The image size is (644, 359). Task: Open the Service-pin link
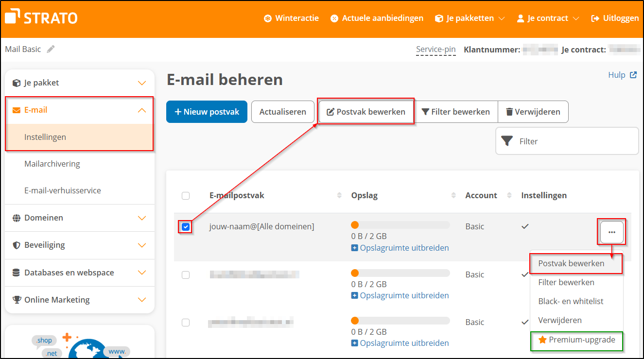435,49
